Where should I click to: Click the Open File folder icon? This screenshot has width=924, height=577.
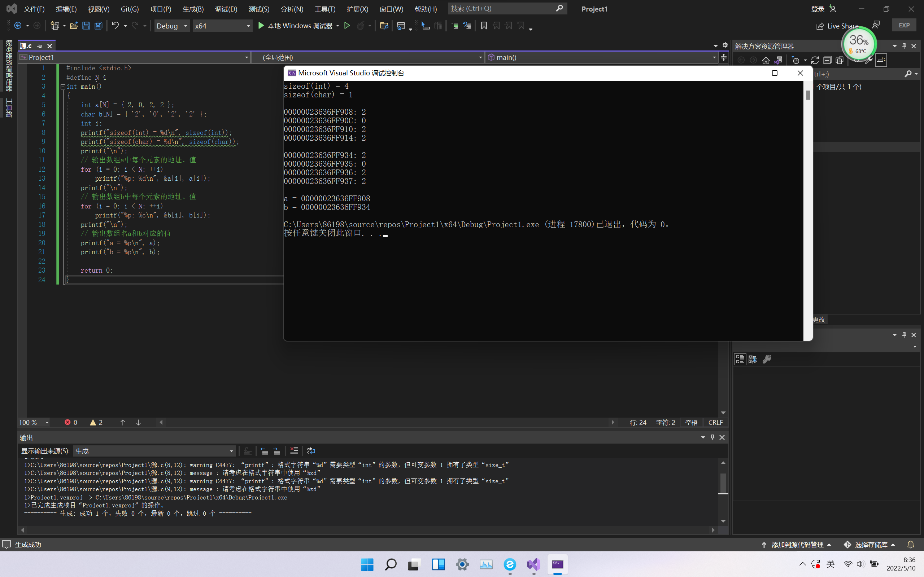click(74, 26)
